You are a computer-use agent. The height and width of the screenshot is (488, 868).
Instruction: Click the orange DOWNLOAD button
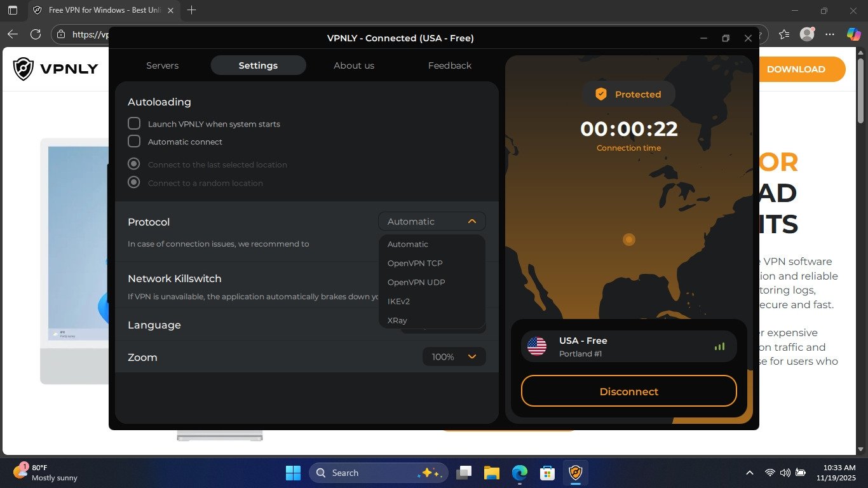[796, 69]
